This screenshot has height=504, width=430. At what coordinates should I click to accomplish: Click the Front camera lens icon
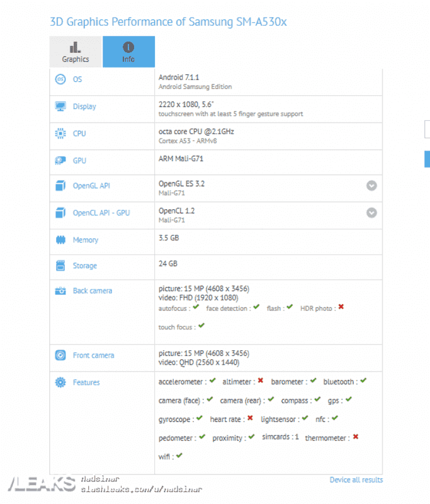click(60, 355)
